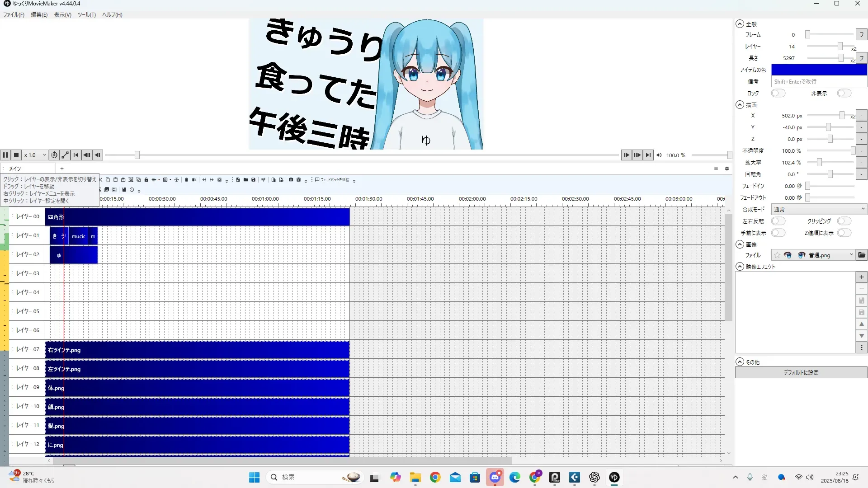Click the trash delete icon in timeline toolbar

tap(186, 180)
